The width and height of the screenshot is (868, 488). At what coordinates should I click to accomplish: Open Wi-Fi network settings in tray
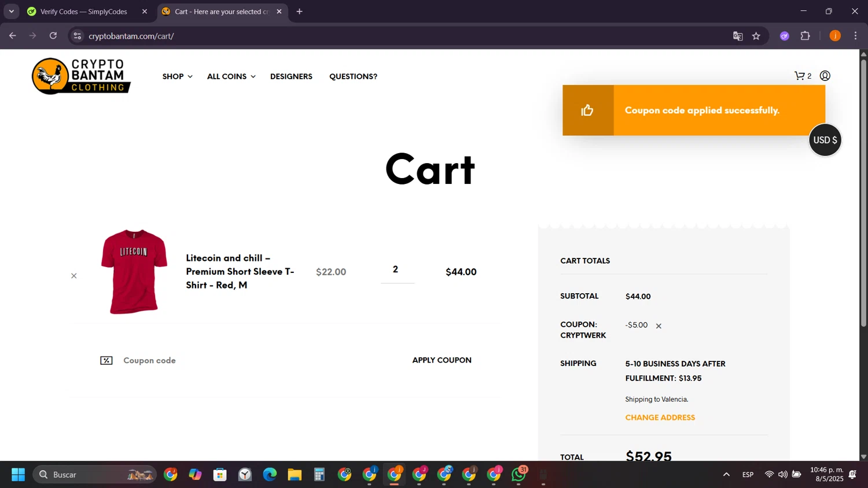[769, 475]
